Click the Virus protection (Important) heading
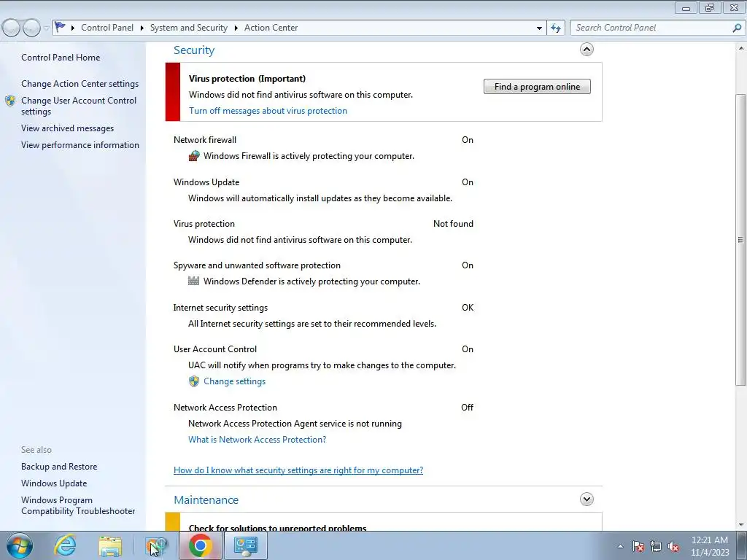Screen dimensions: 747x560 [247, 79]
